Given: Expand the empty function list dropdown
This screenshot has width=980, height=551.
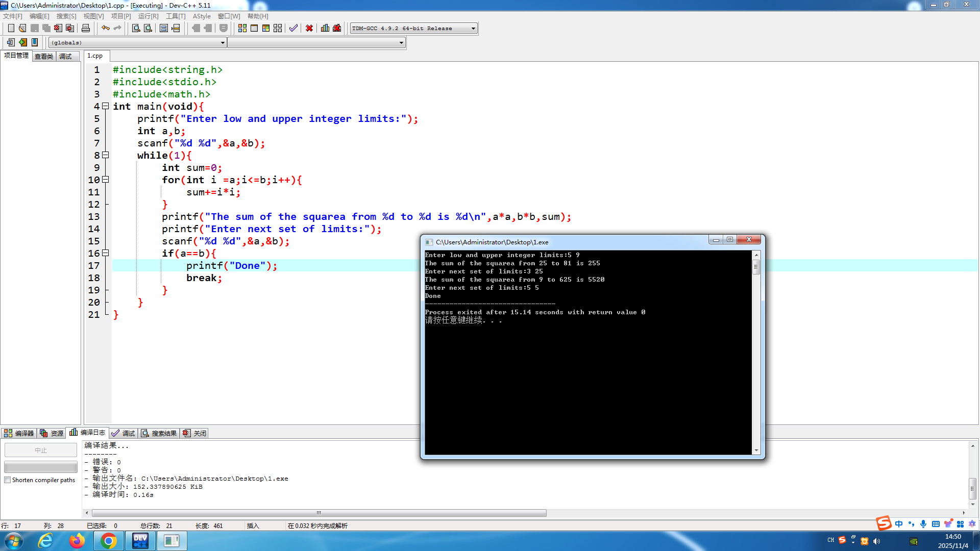Looking at the screenshot, I should [401, 43].
